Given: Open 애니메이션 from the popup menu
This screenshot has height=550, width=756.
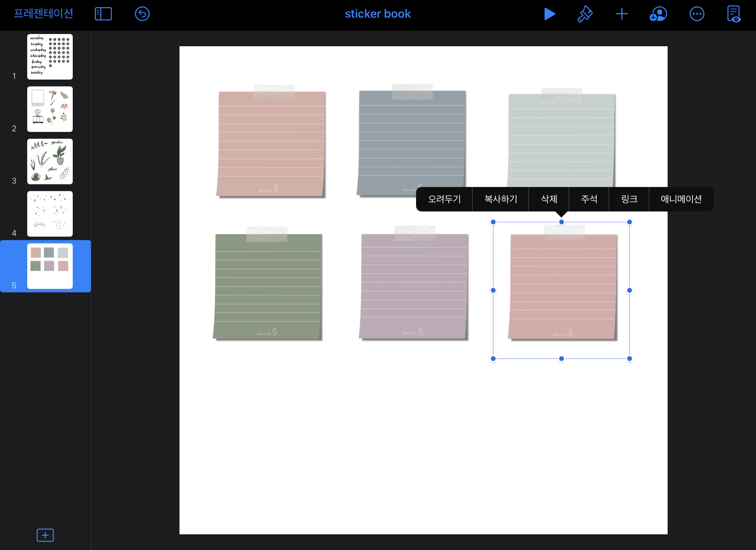Looking at the screenshot, I should [681, 199].
